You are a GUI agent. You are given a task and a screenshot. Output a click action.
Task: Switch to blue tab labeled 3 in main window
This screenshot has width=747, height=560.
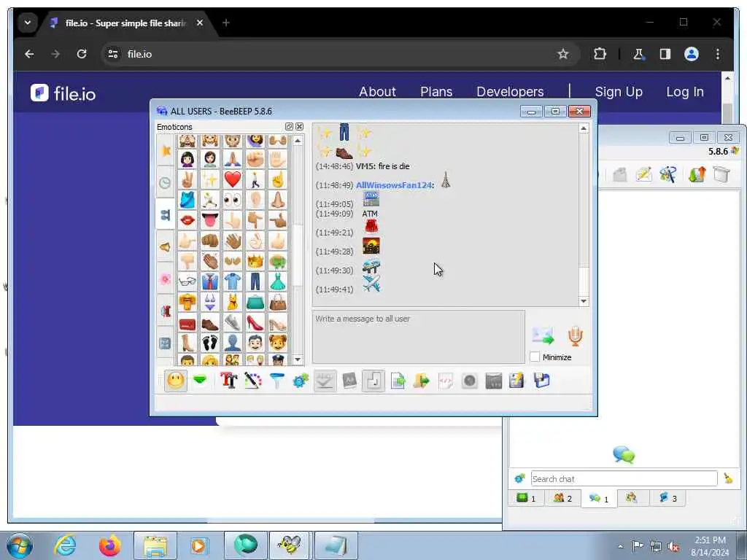667,498
